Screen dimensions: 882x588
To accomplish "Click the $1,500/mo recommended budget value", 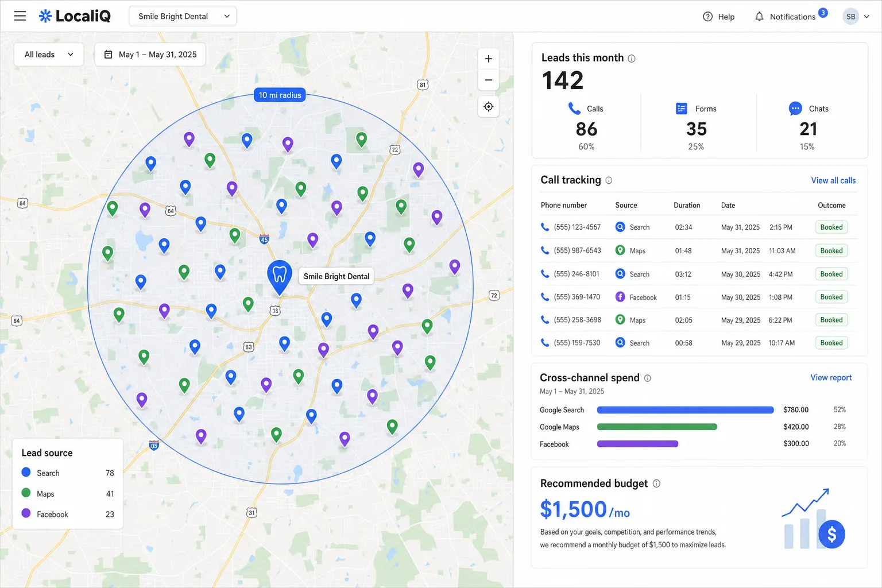I will coord(585,510).
